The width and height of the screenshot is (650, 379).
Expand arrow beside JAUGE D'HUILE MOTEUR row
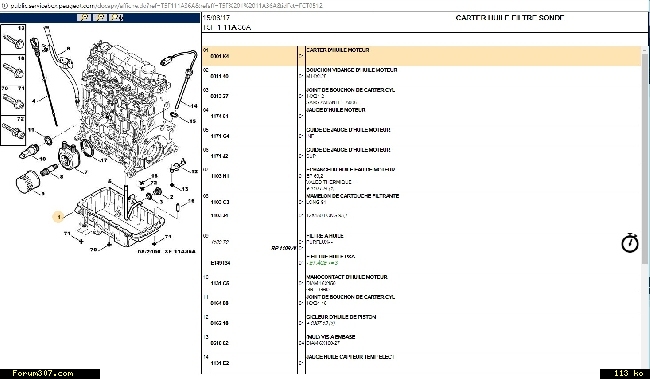pos(301,116)
